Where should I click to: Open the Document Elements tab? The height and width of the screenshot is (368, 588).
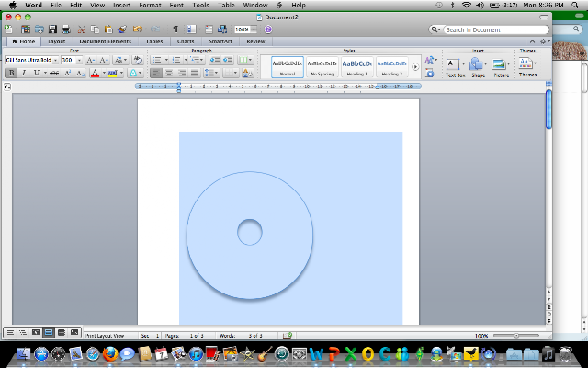[106, 41]
